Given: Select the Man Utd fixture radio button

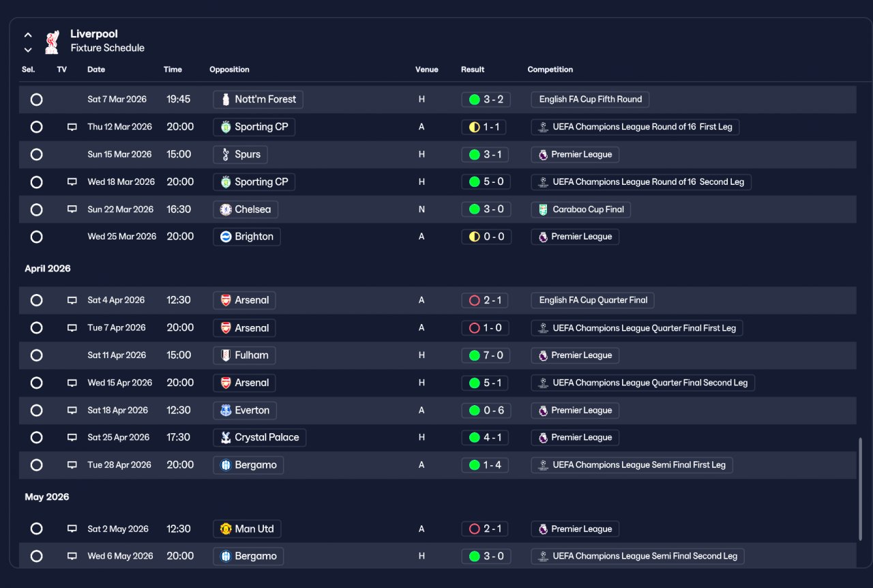Looking at the screenshot, I should coord(36,529).
